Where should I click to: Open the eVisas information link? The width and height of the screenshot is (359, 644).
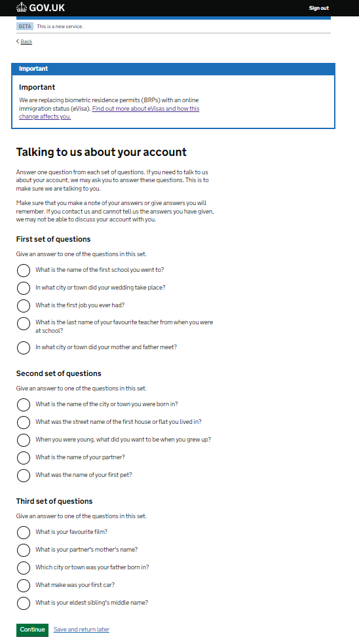pyautogui.click(x=109, y=113)
